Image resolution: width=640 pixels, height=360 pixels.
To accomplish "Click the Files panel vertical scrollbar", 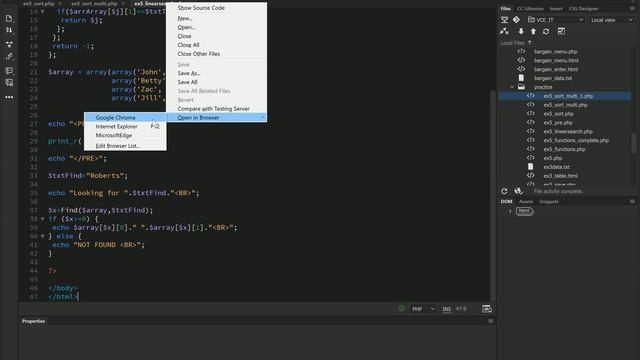I will pos(634,144).
